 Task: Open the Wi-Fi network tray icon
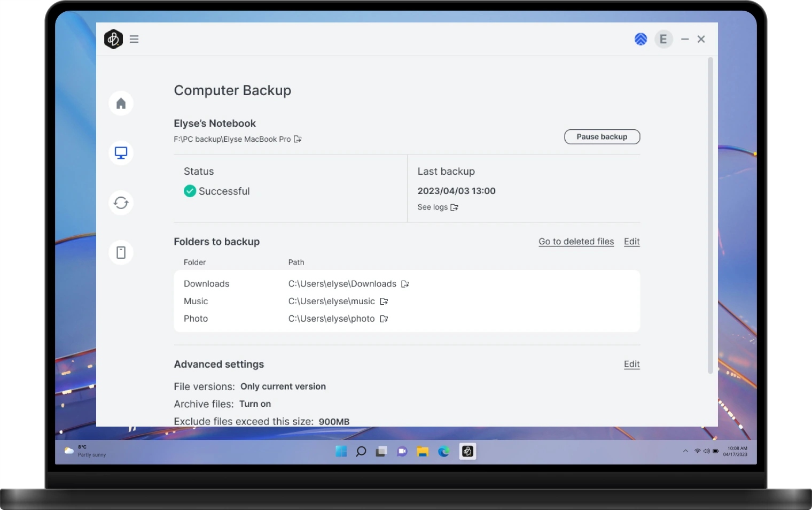tap(698, 451)
